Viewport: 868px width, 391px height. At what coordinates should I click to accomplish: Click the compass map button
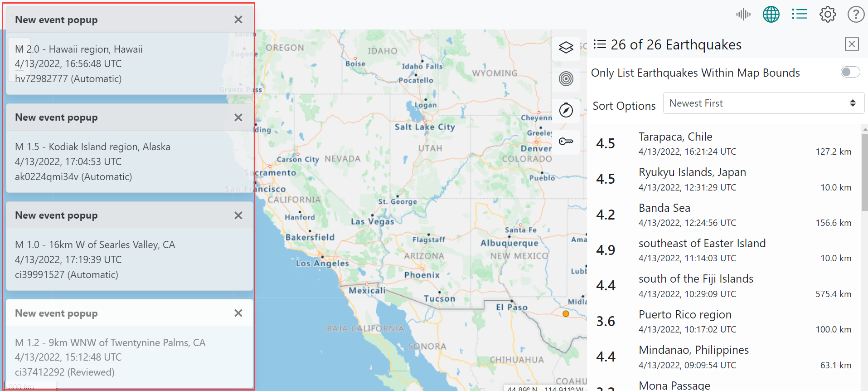pyautogui.click(x=566, y=110)
